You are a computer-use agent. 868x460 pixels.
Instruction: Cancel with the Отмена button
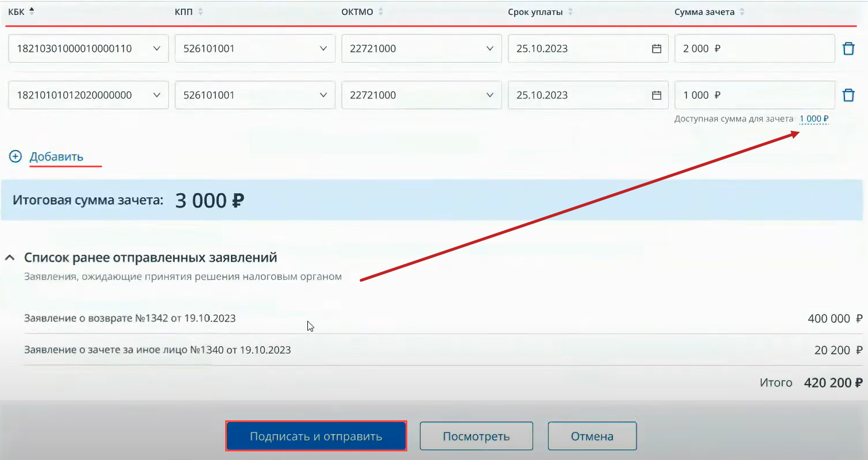[592, 436]
